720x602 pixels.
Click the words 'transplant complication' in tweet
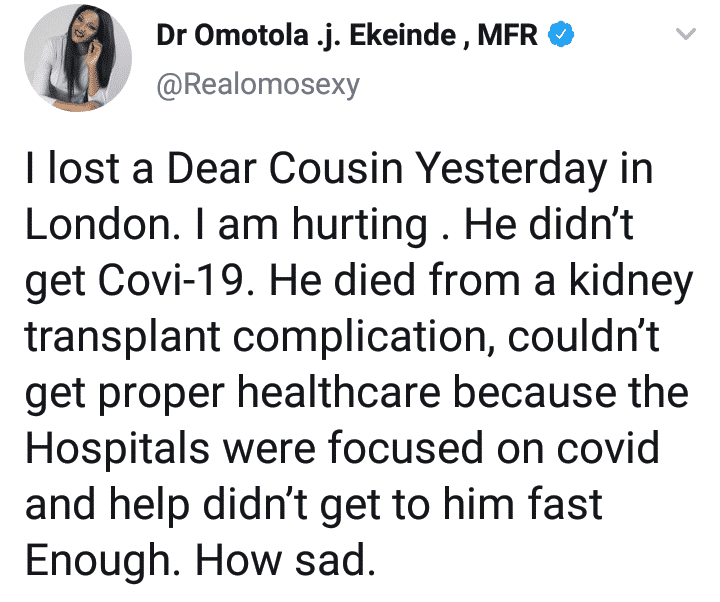(x=255, y=338)
